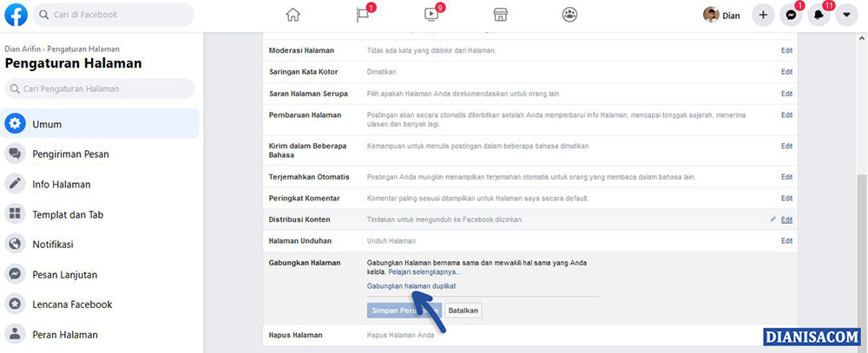This screenshot has height=353, width=868.
Task: Edit Kirim dalam Beberapa Bahasa setting
Action: pos(786,146)
